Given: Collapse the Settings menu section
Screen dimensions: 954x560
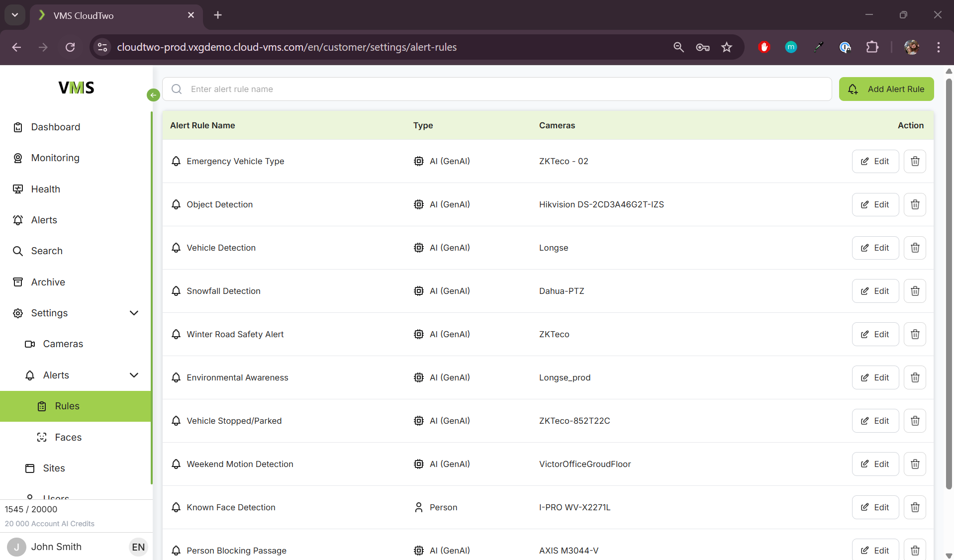Looking at the screenshot, I should [x=134, y=313].
